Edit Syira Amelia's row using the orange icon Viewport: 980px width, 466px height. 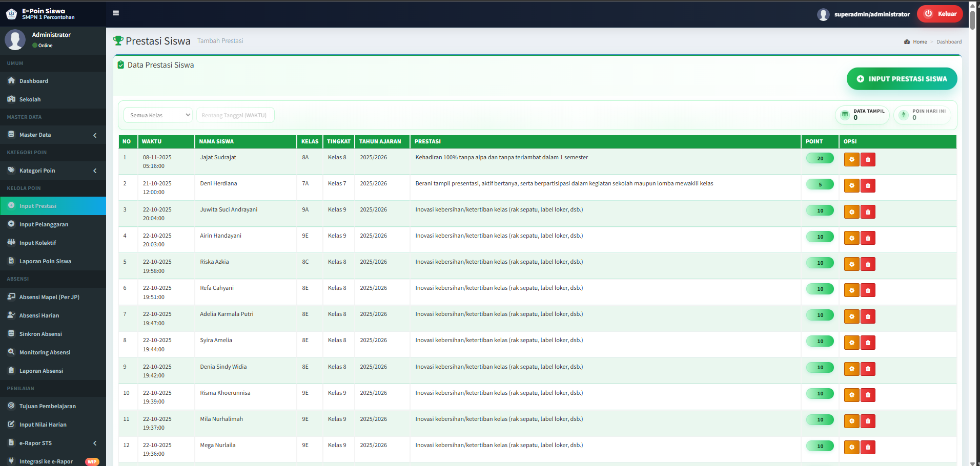tap(851, 343)
